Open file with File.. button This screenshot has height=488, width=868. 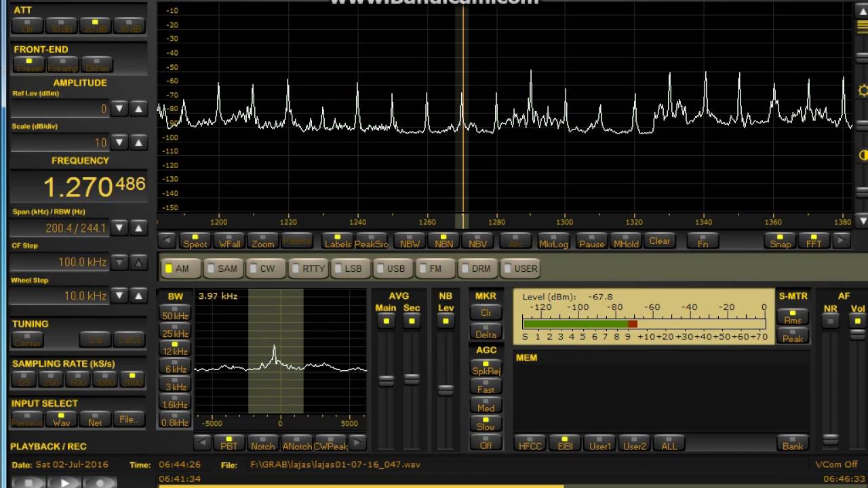[129, 419]
